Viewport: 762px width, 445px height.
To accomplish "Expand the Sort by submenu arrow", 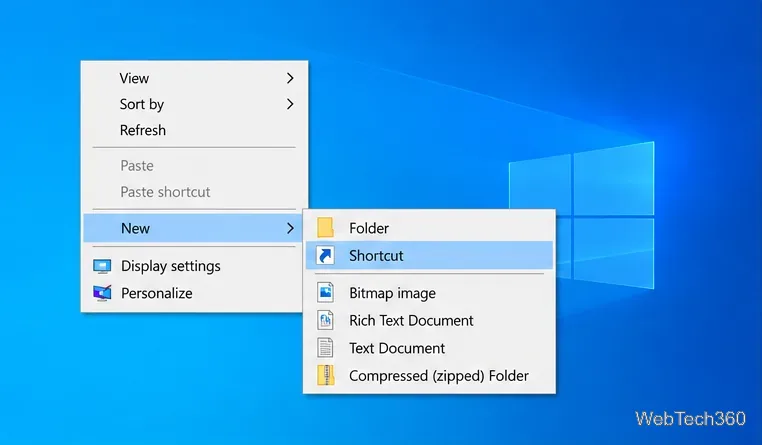I will (x=290, y=104).
